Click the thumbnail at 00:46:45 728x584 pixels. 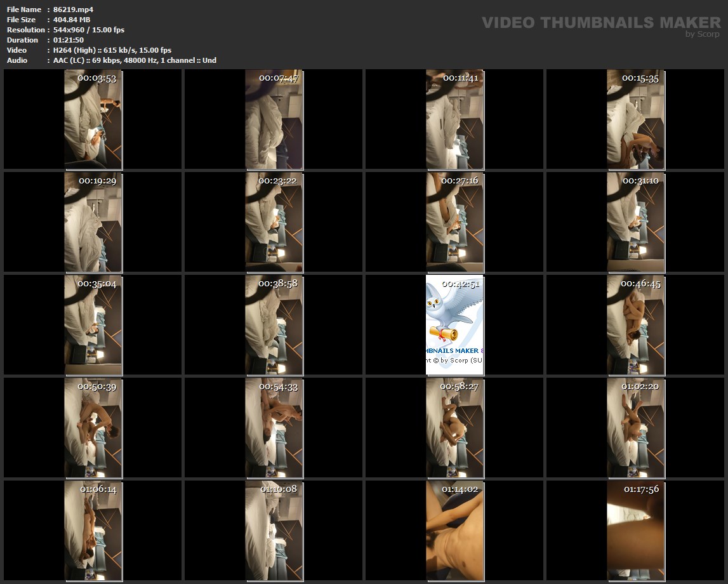(x=636, y=325)
